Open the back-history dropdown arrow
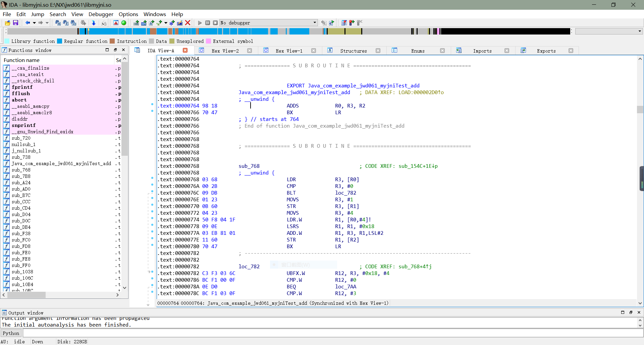 34,23
